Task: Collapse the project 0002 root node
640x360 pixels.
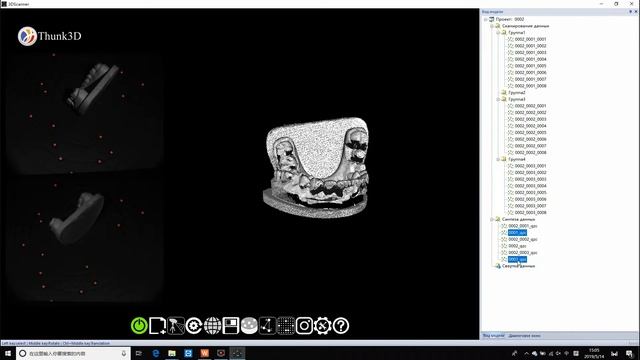Action: pos(485,19)
